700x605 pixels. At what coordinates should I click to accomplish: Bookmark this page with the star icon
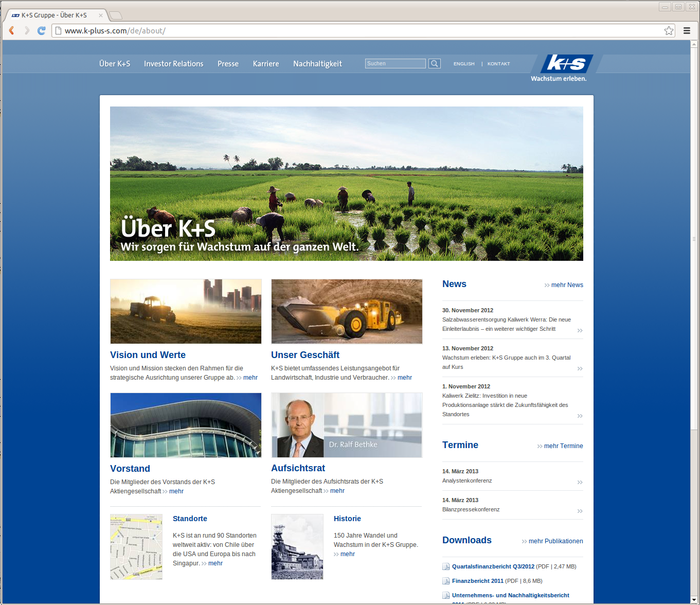coord(669,31)
